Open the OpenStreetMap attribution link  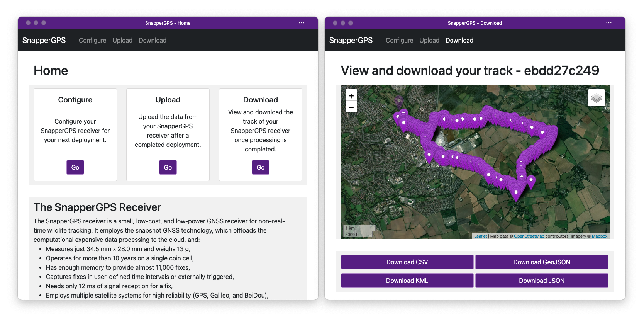[529, 236]
